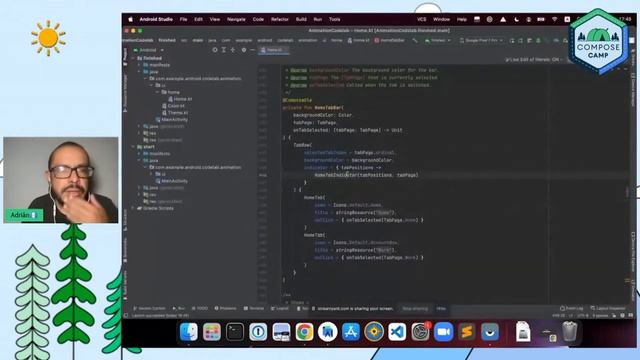Open Event Log in status bar

click(572, 309)
